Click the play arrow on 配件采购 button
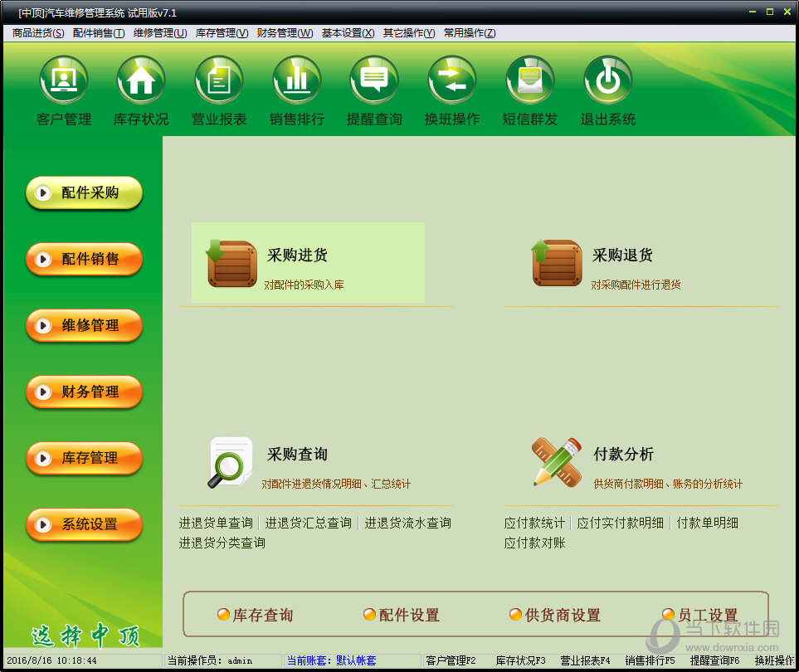This screenshot has width=799, height=672. (x=43, y=192)
